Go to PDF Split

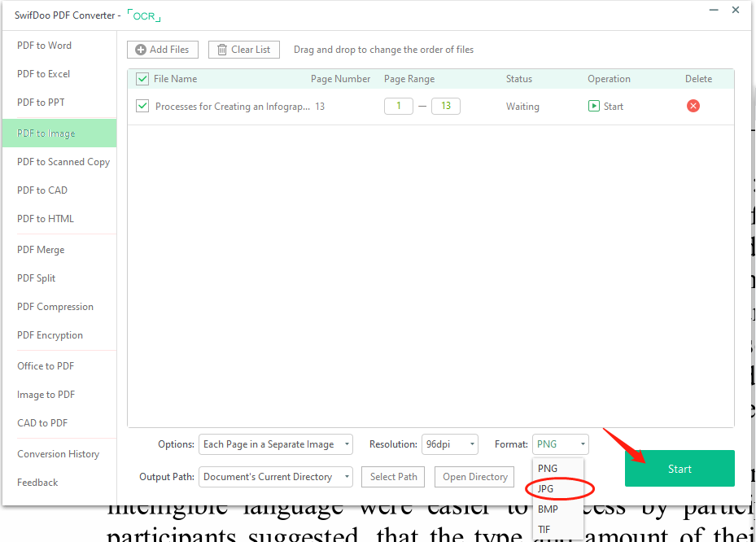point(36,278)
